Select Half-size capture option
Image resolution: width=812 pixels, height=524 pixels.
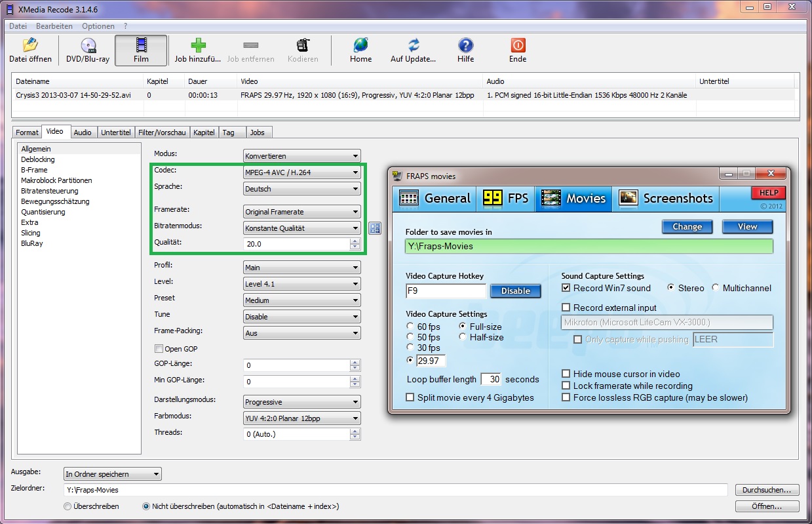(x=463, y=337)
